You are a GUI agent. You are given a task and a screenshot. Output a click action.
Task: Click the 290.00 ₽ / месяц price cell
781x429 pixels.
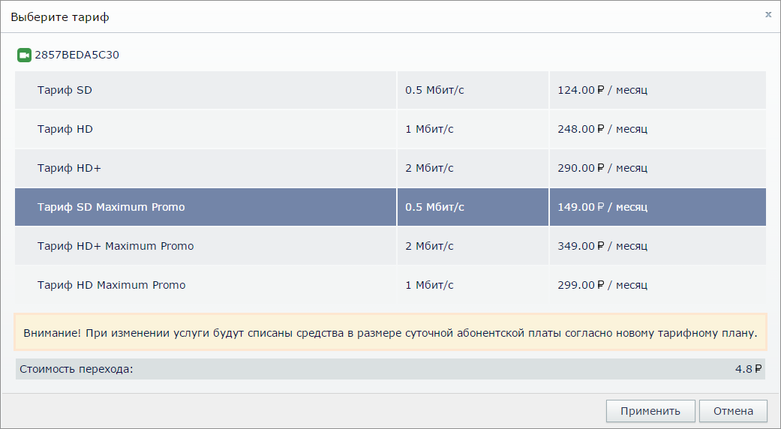tap(603, 168)
